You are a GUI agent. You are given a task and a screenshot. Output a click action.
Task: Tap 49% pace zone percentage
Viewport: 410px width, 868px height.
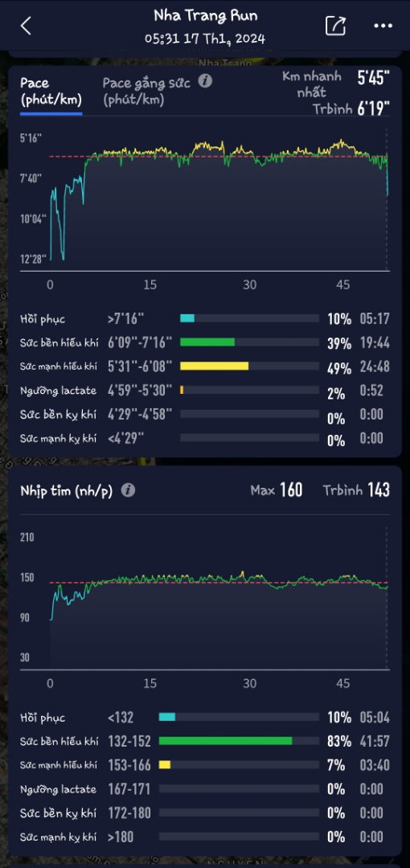(339, 367)
